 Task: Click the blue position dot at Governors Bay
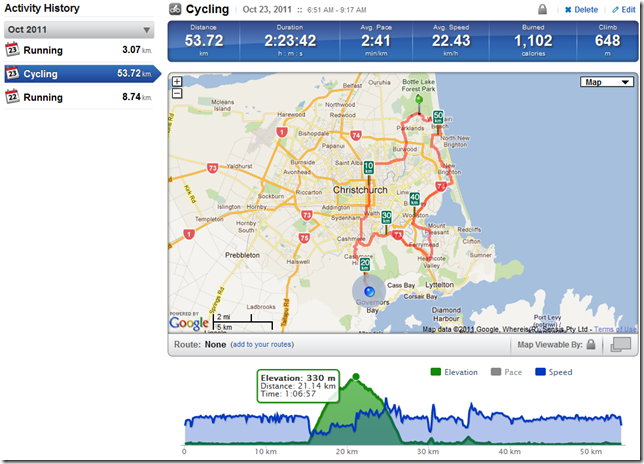coord(370,292)
